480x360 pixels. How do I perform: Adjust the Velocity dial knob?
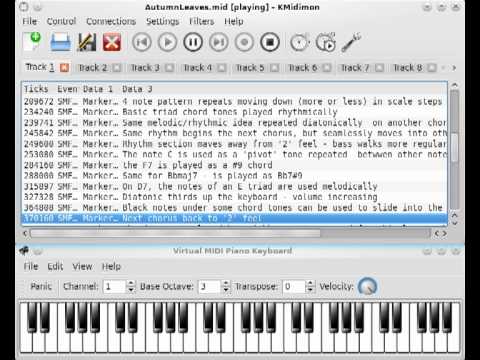point(367,286)
